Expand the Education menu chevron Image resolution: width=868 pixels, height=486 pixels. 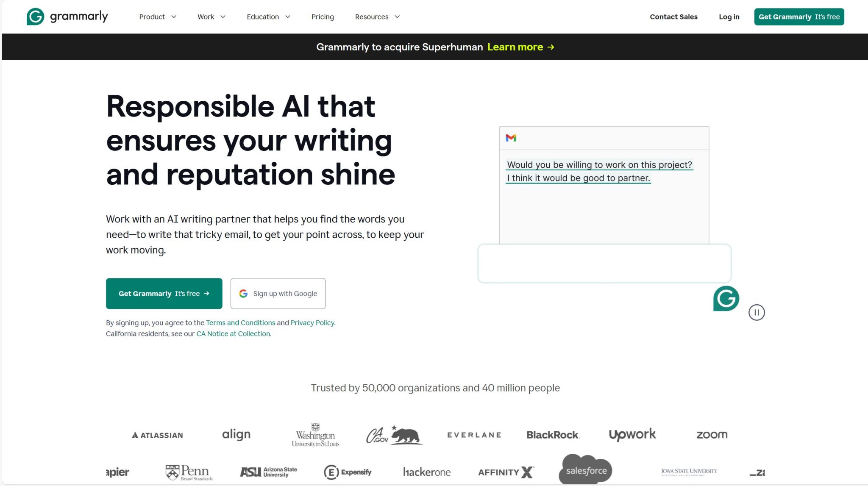click(x=287, y=17)
